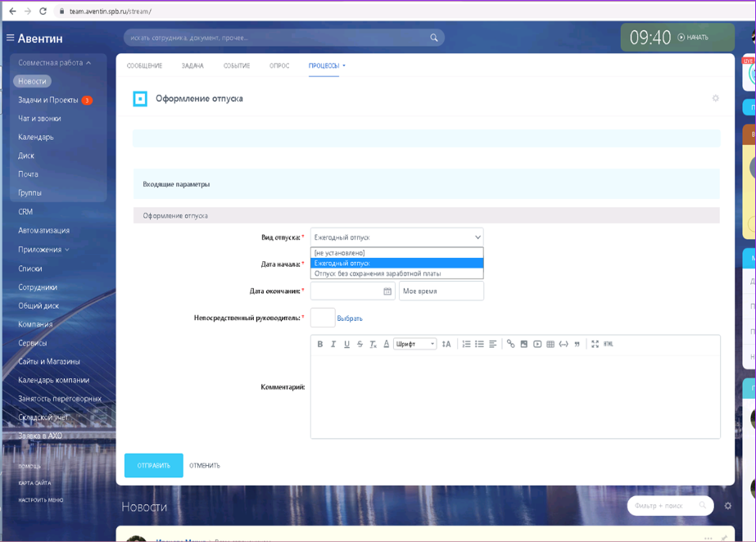Open the form settings gear
The width and height of the screenshot is (756, 542).
click(715, 98)
